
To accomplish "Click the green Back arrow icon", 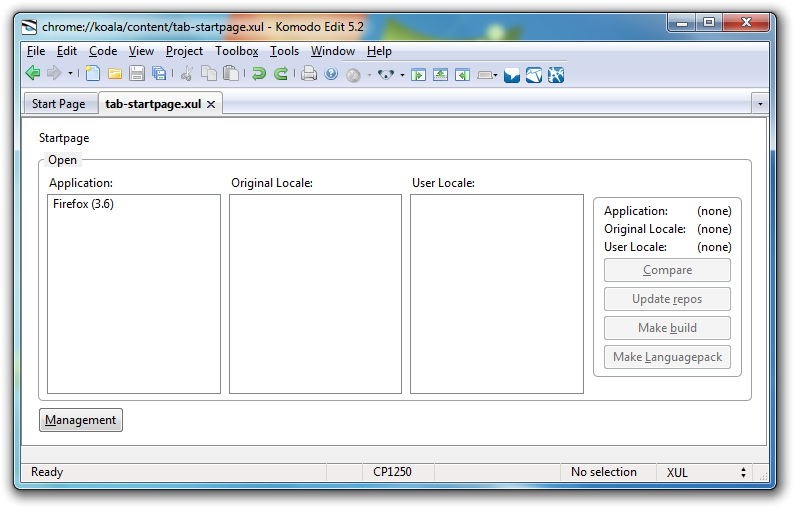I will (x=33, y=73).
